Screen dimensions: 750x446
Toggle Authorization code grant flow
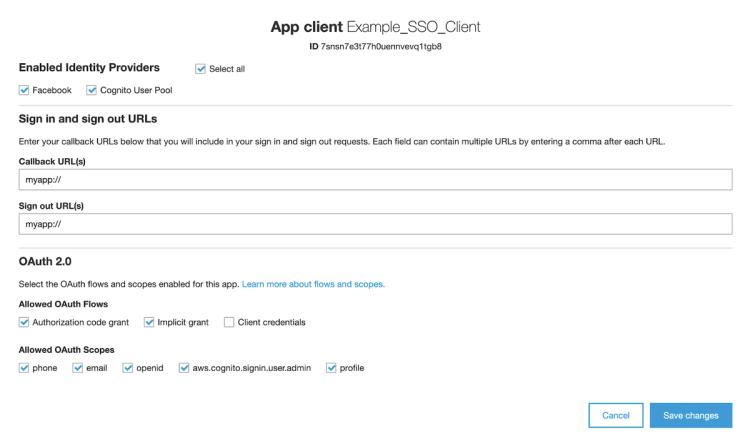[24, 322]
